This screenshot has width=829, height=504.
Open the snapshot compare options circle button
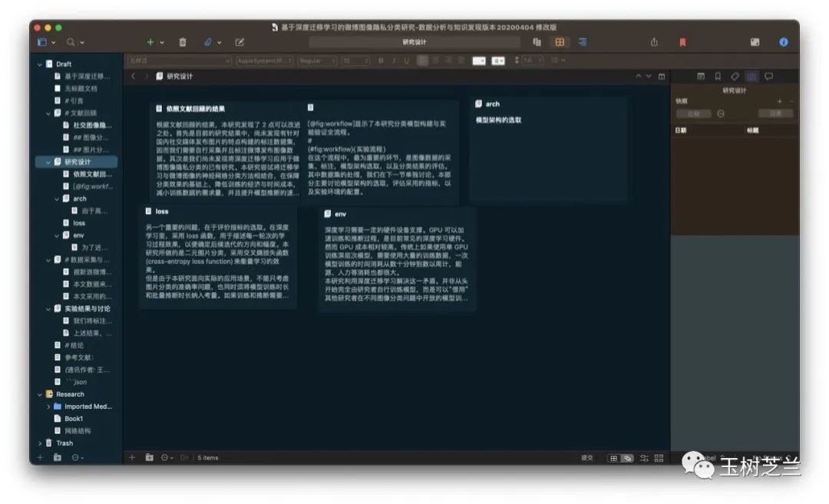pos(721,114)
